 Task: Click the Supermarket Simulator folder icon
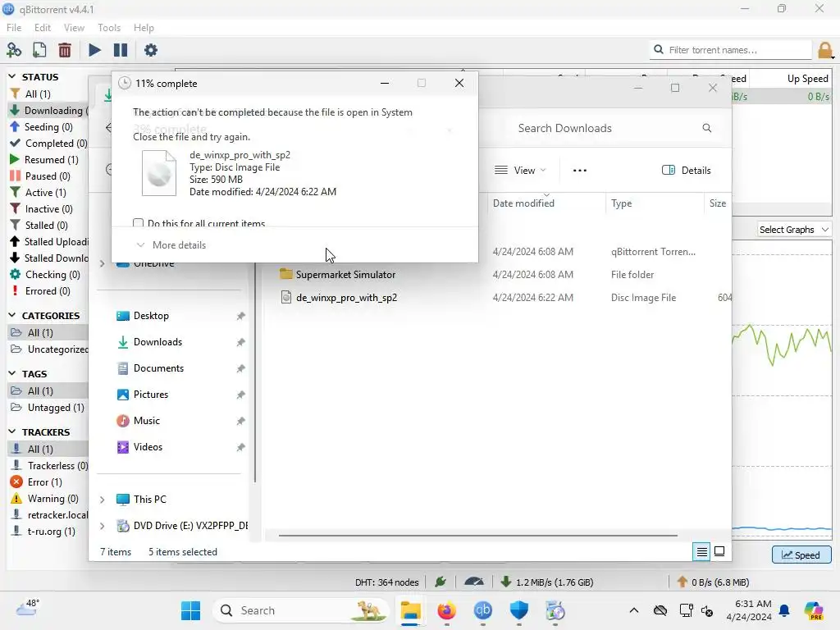coord(286,274)
